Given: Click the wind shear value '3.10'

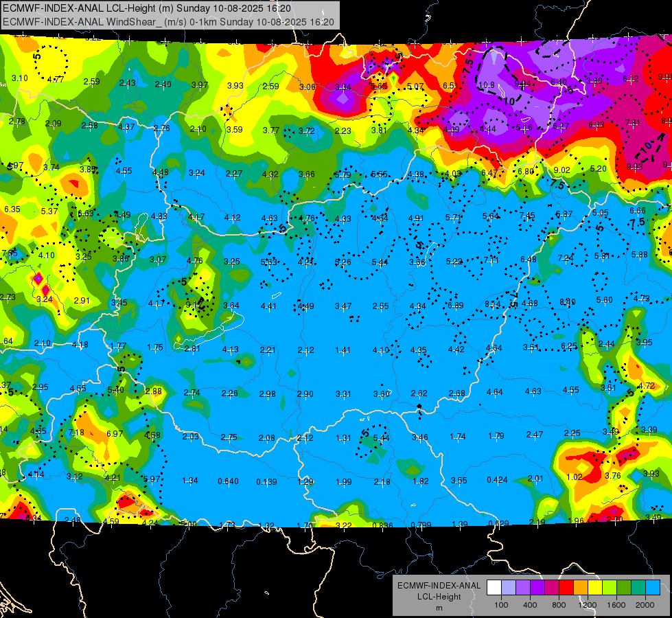Looking at the screenshot, I should (20, 78).
